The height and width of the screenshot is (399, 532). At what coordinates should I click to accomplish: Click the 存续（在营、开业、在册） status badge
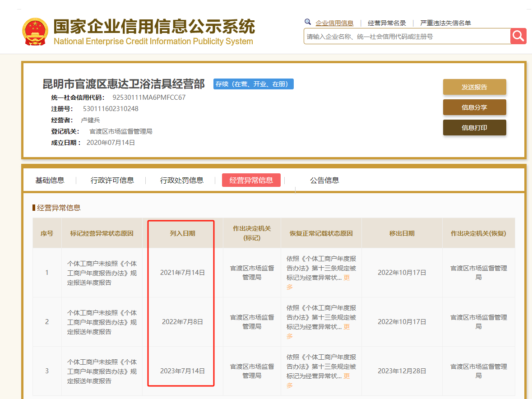pyautogui.click(x=254, y=84)
